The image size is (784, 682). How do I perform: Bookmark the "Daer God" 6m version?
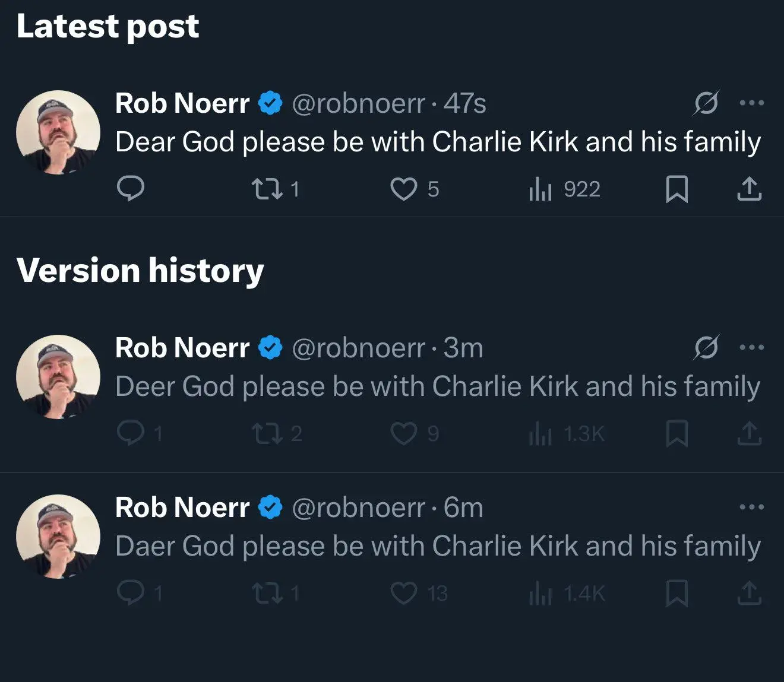point(677,593)
